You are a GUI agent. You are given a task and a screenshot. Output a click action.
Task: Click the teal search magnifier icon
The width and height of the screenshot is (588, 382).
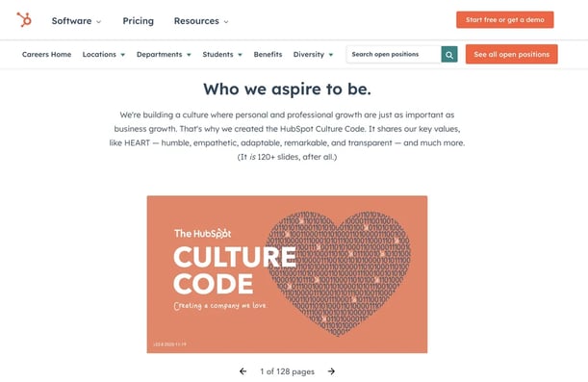(x=449, y=55)
